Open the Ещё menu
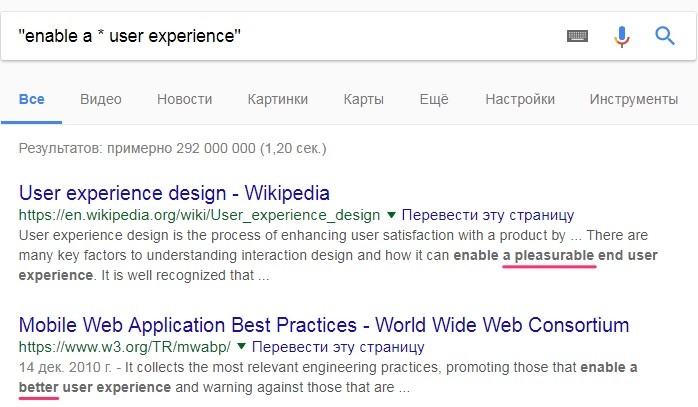Screen dimensions: 698x407 pyautogui.click(x=434, y=99)
